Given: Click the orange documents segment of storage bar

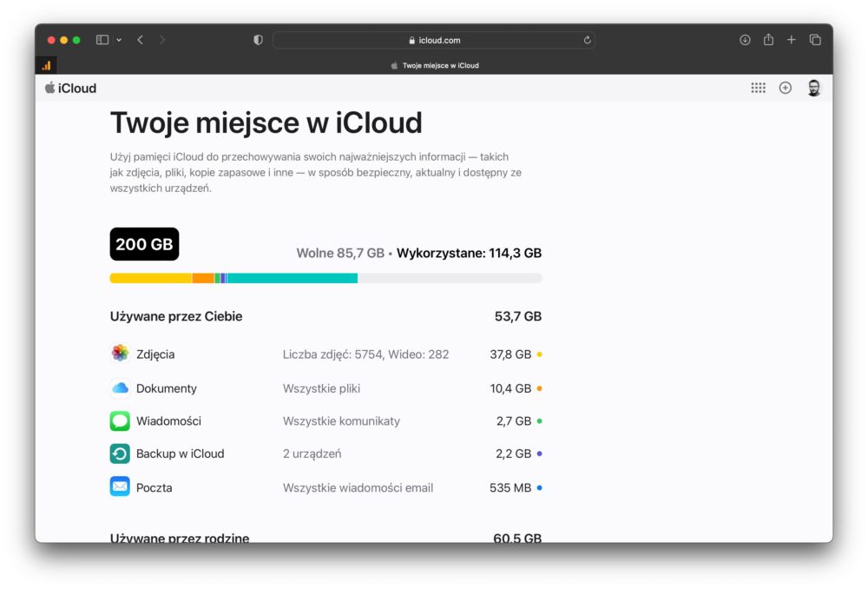Looking at the screenshot, I should tap(203, 278).
